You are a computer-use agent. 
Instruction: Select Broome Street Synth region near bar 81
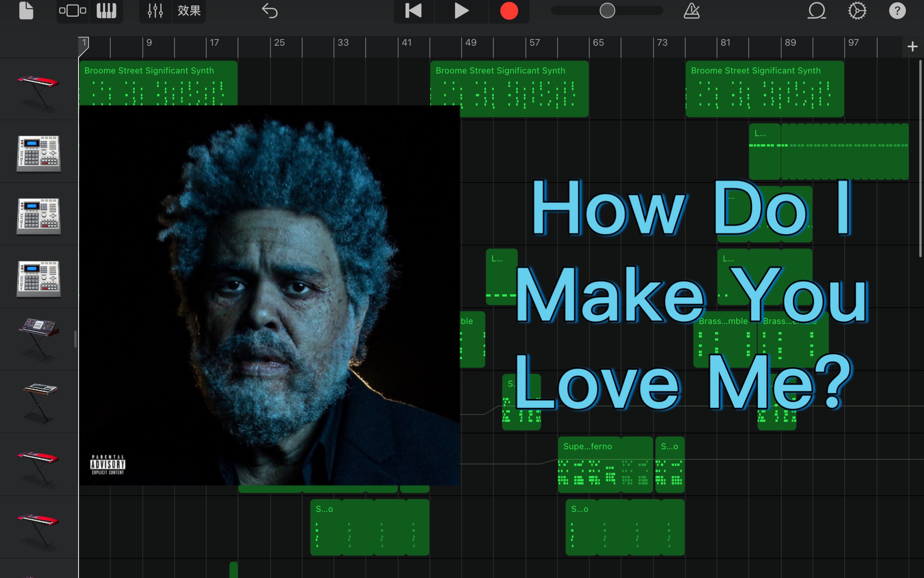click(765, 89)
